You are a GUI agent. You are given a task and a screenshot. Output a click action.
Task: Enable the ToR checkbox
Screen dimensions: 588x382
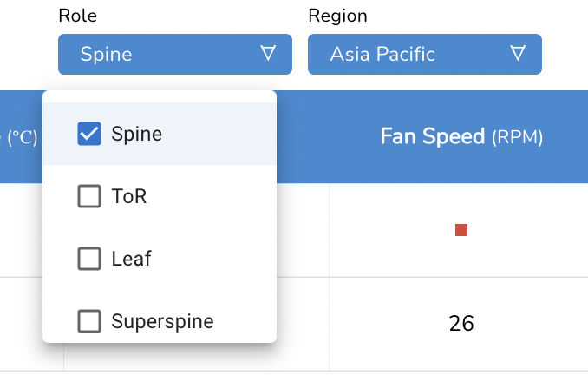click(89, 196)
